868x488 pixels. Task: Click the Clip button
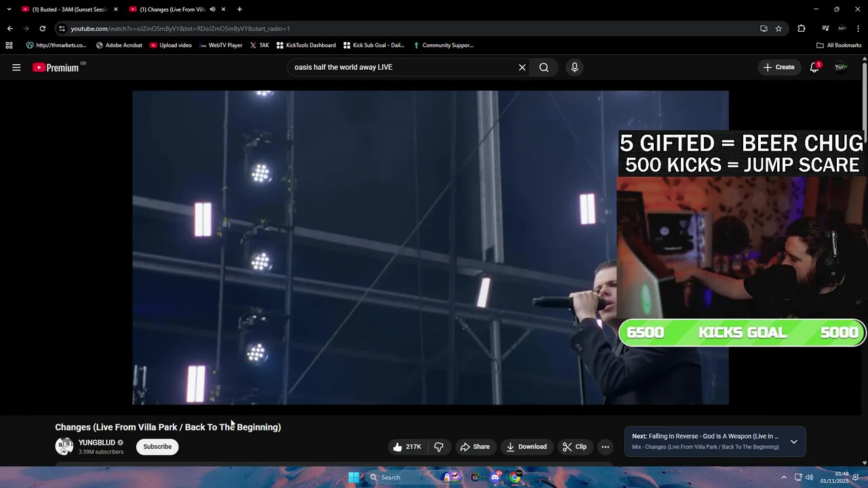[574, 447]
